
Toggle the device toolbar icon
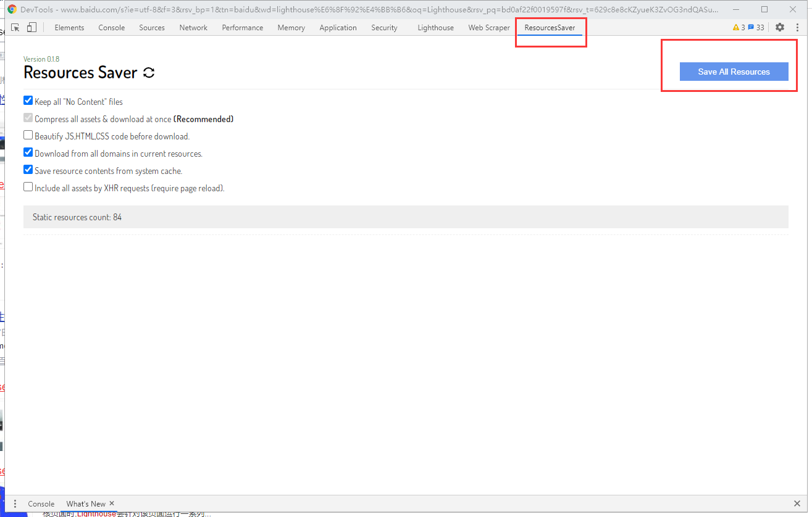32,28
